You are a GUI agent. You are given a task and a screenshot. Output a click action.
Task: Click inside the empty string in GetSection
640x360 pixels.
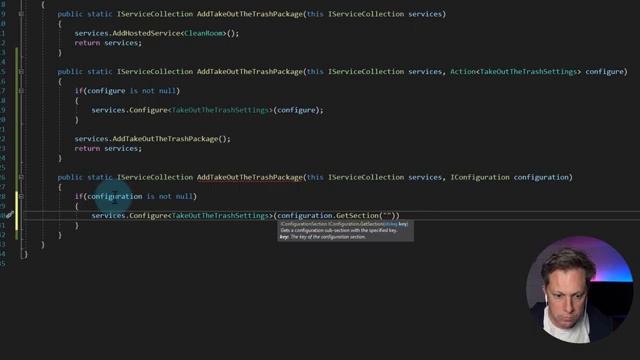pyautogui.click(x=387, y=215)
